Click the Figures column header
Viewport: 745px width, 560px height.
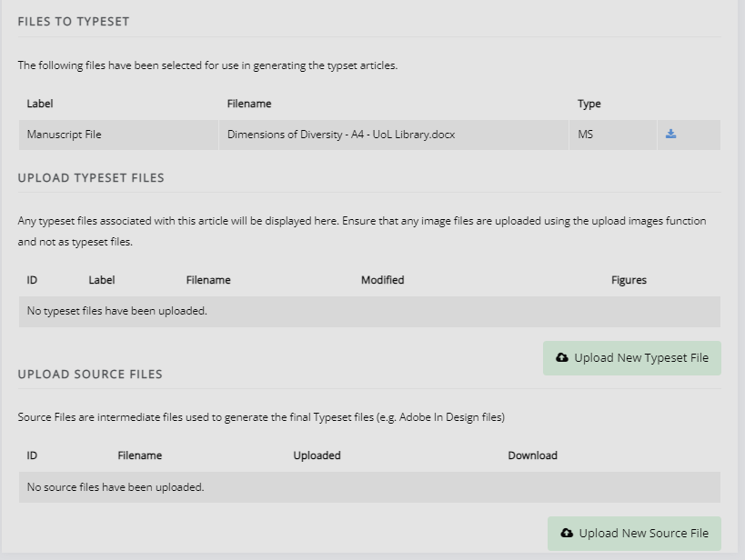[629, 280]
